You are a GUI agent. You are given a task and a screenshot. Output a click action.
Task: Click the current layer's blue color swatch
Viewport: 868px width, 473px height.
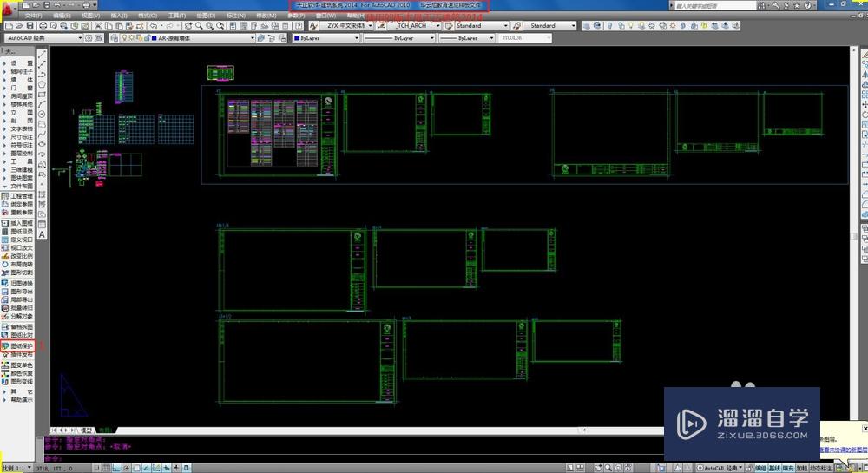click(154, 38)
